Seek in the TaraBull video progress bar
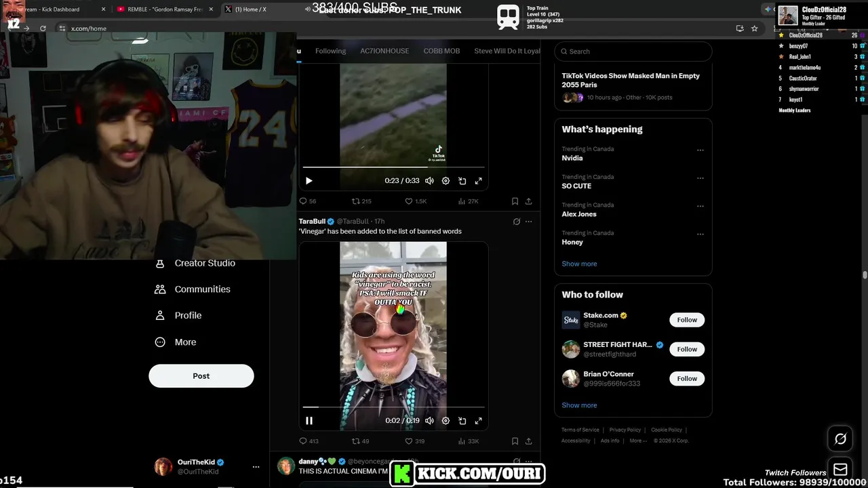Screen dimensions: 868x488 coord(393,407)
